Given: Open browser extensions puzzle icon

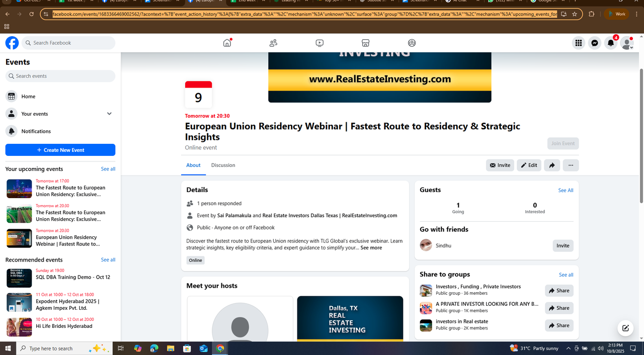Looking at the screenshot, I should [x=591, y=14].
